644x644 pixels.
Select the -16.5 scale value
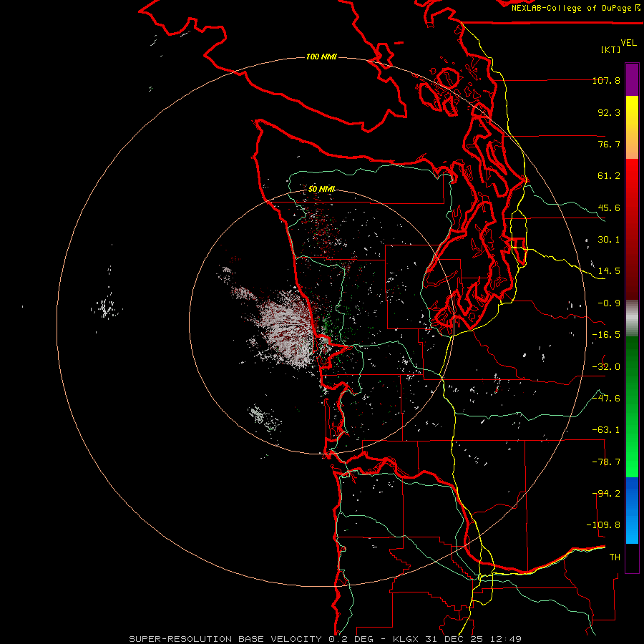tap(606, 335)
